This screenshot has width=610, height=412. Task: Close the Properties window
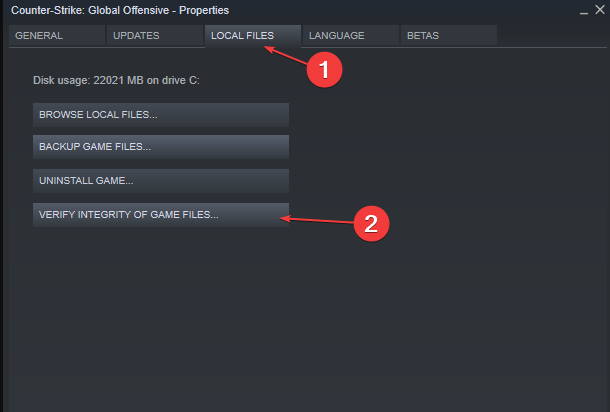(599, 10)
